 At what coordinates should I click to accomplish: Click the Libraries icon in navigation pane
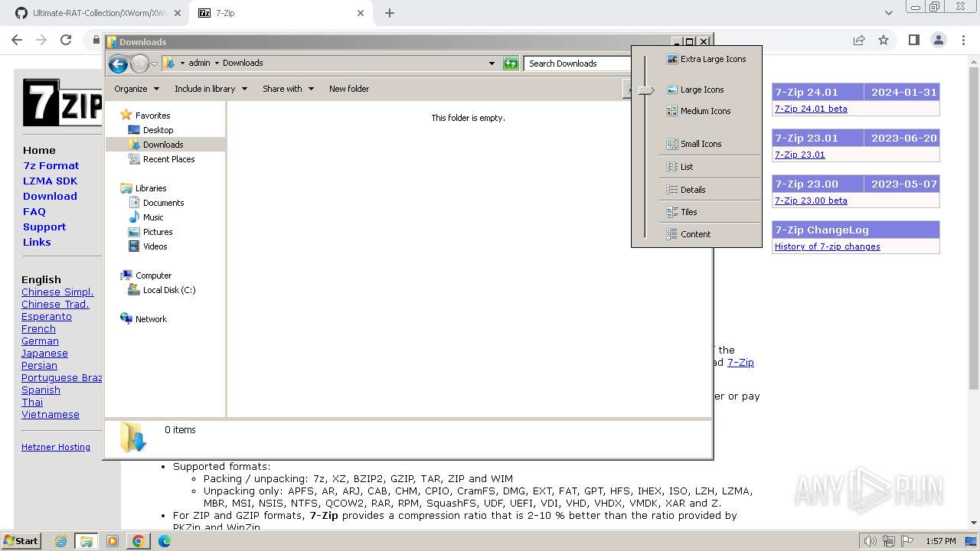126,188
